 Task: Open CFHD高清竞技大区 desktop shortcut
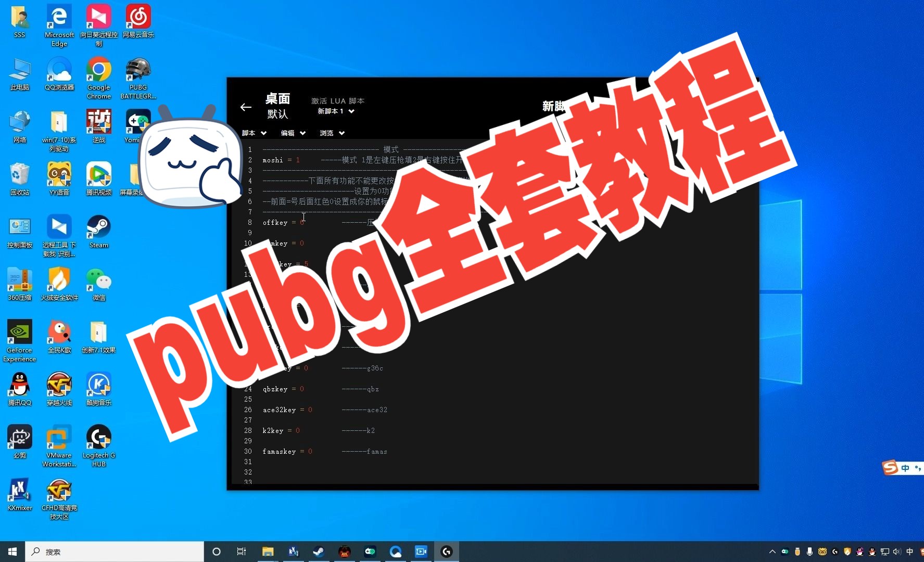59,499
